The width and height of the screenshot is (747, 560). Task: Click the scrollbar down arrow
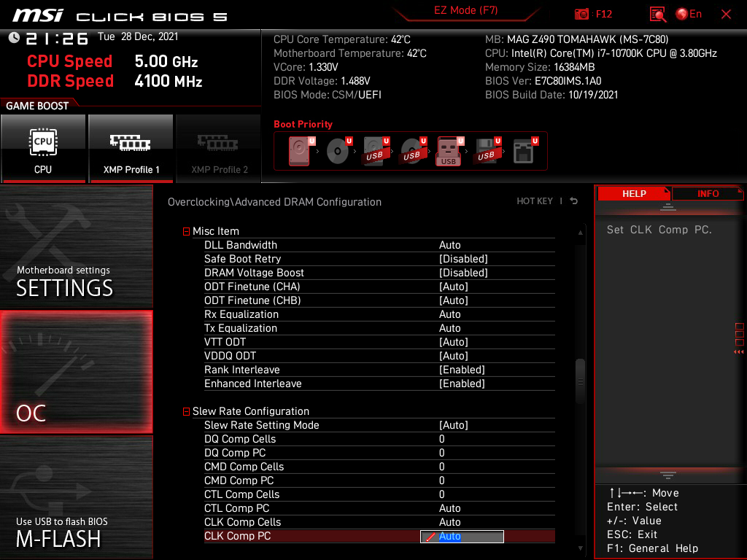point(580,548)
